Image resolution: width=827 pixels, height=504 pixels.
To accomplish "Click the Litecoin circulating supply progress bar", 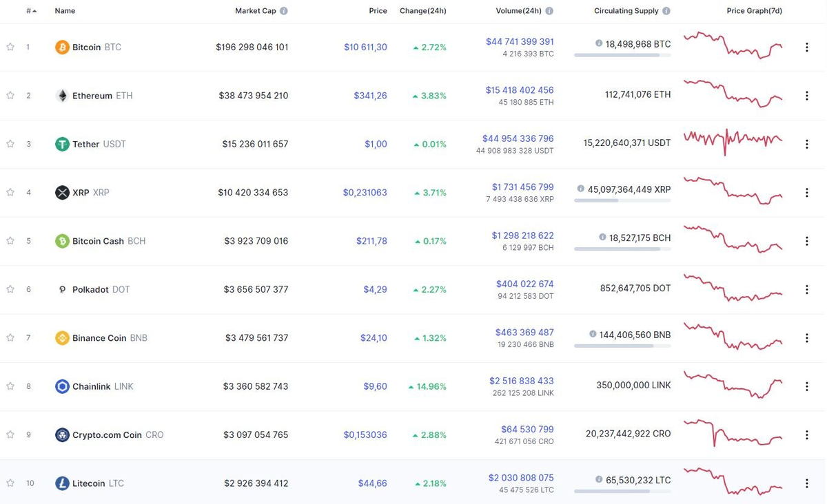I will (622, 491).
